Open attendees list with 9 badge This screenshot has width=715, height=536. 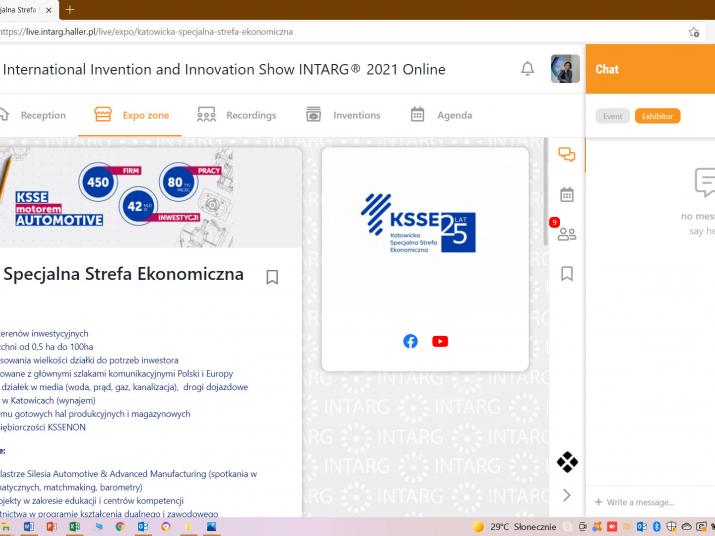[567, 234]
